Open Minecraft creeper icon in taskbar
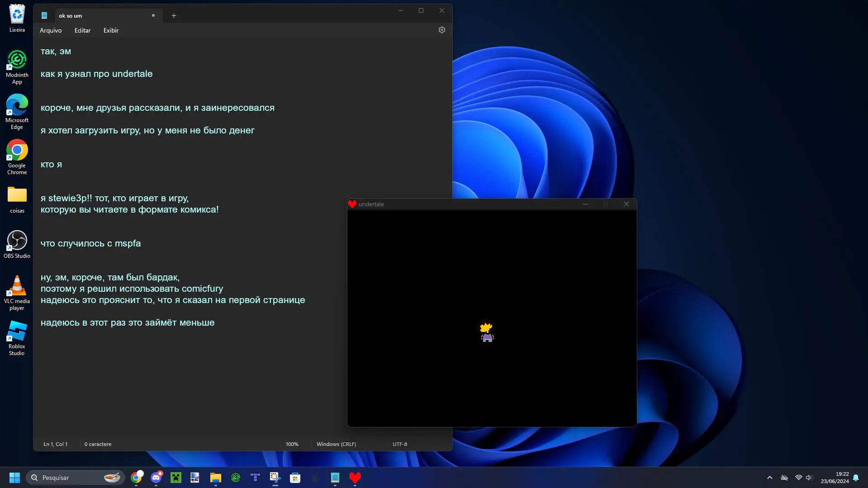The height and width of the screenshot is (488, 868). 176,478
